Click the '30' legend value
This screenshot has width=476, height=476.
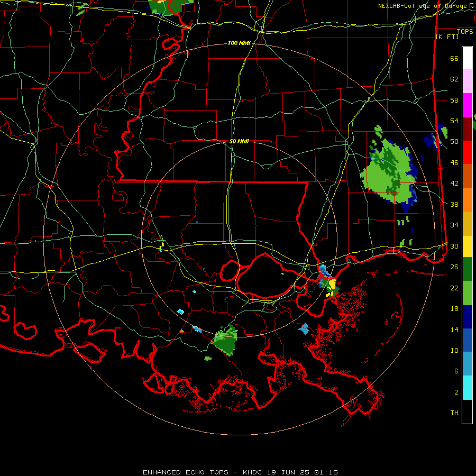click(454, 246)
